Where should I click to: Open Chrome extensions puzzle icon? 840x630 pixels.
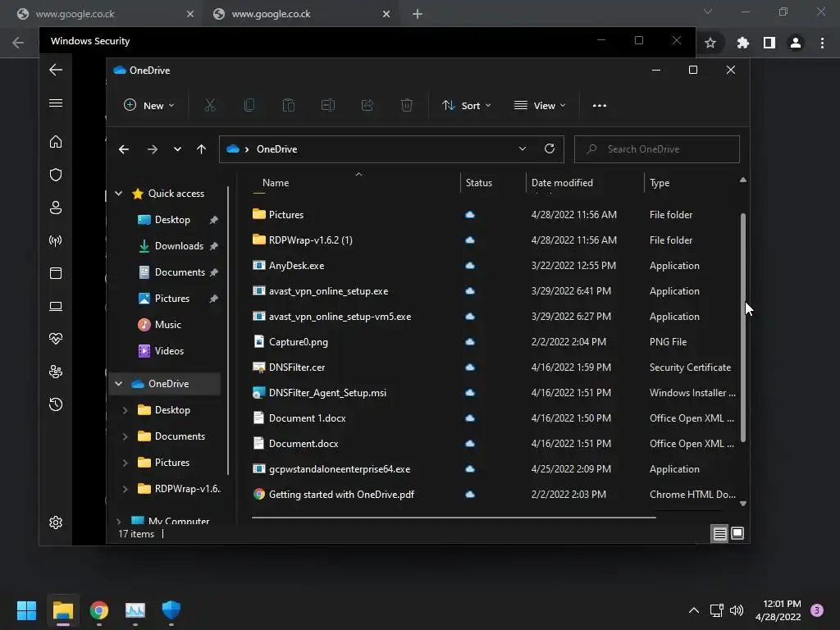(x=742, y=43)
